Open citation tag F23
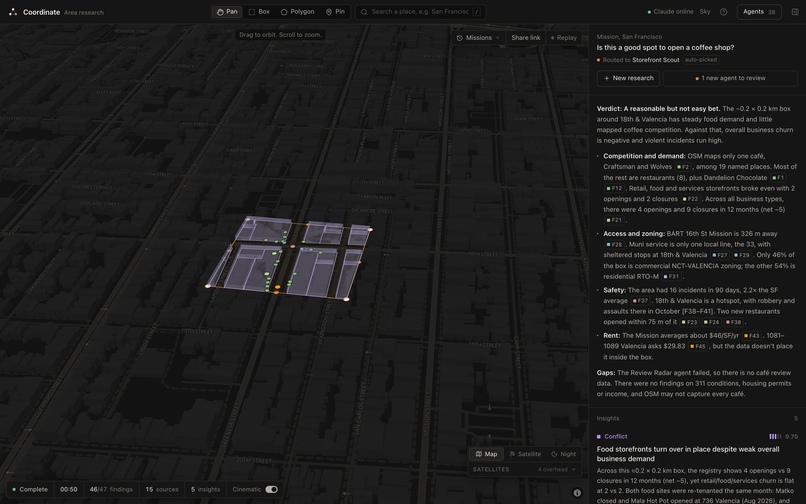This screenshot has height=504, width=806. pyautogui.click(x=689, y=322)
